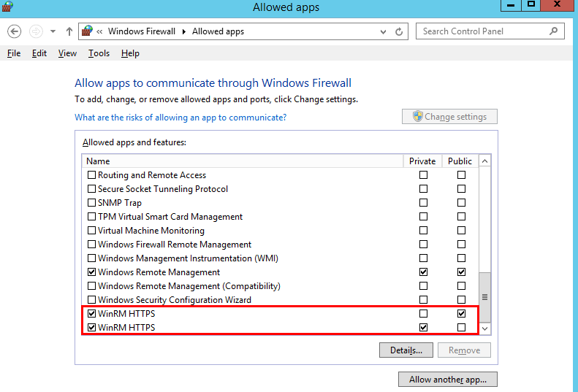This screenshot has width=578, height=392.
Task: Toggle TPM Virtual Smart Card Management checkbox
Action: 91,217
